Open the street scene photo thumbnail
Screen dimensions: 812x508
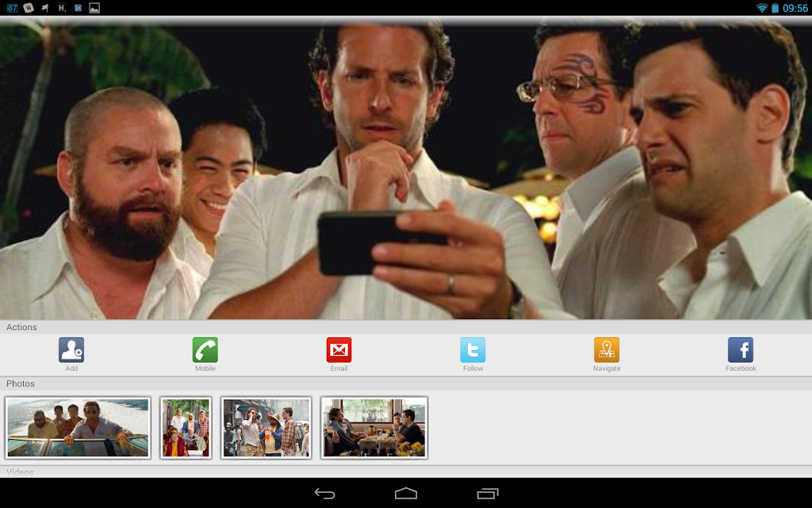click(266, 428)
